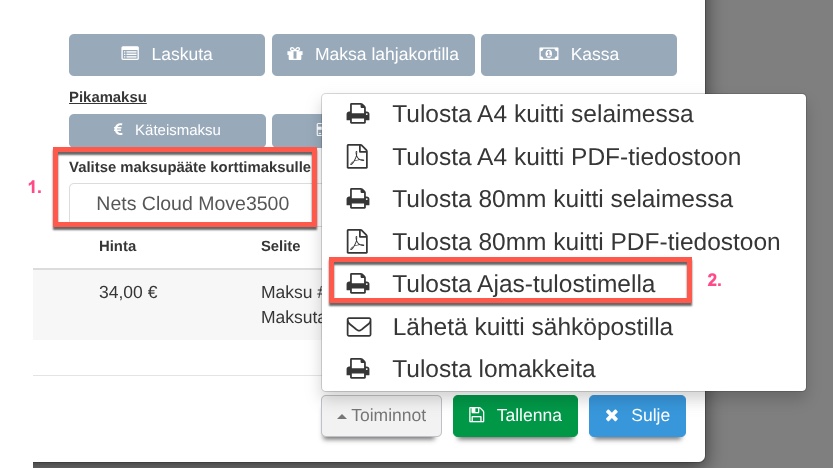833x468 pixels.
Task: Click PDF icon for A4 kuitti PDF-tiedostoon
Action: 357,157
